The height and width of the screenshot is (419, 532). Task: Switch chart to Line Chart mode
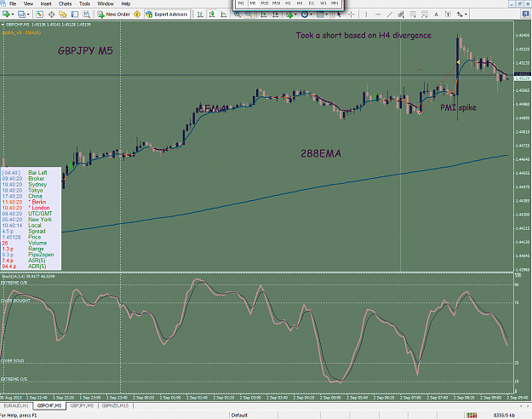pos(224,14)
